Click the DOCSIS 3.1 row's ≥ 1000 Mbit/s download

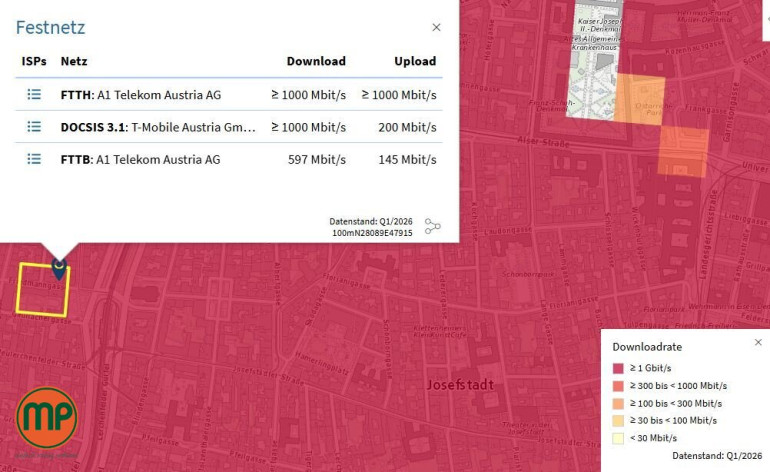pos(308,127)
